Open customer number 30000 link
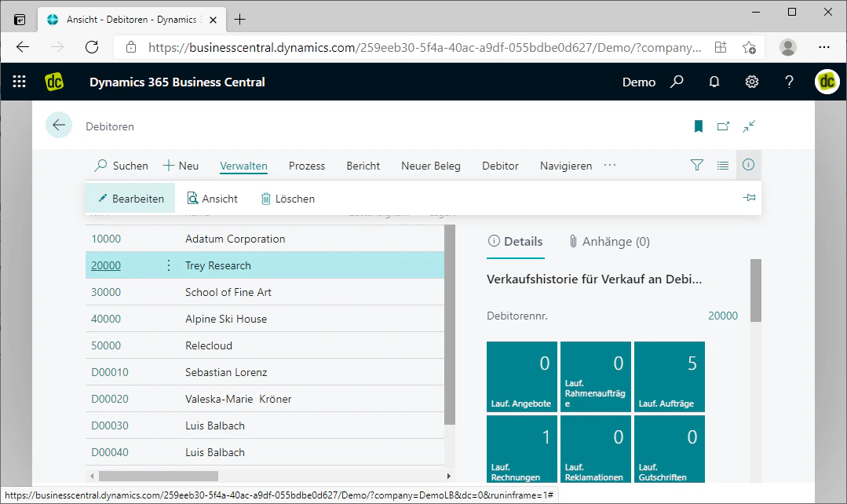This screenshot has width=847, height=504. pos(106,292)
